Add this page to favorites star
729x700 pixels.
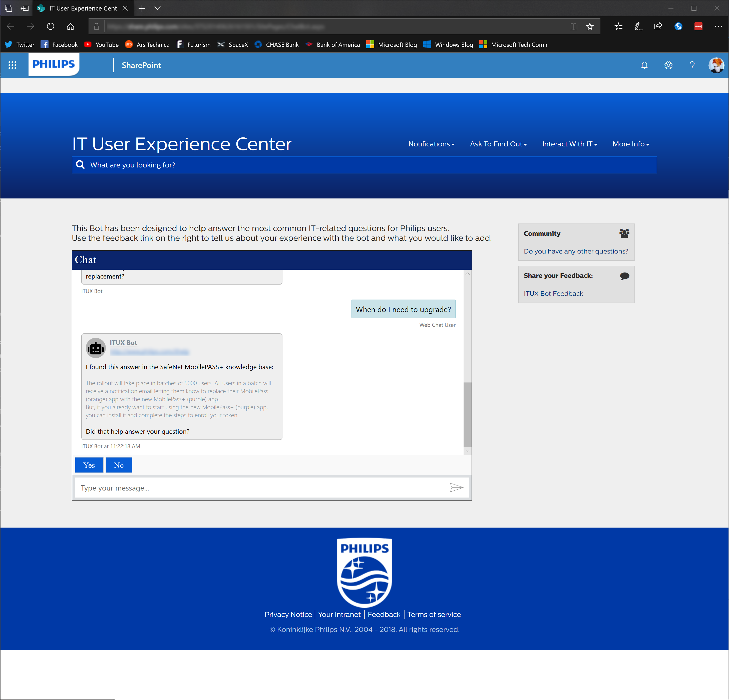[590, 27]
